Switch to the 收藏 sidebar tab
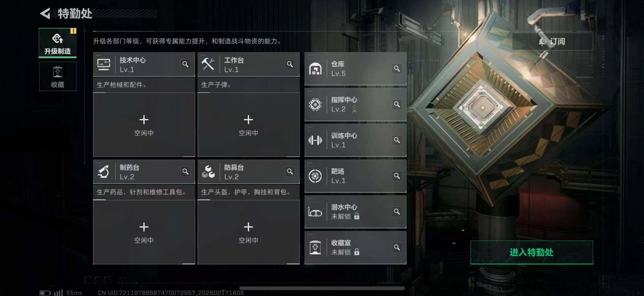644x296 pixels. pyautogui.click(x=57, y=76)
